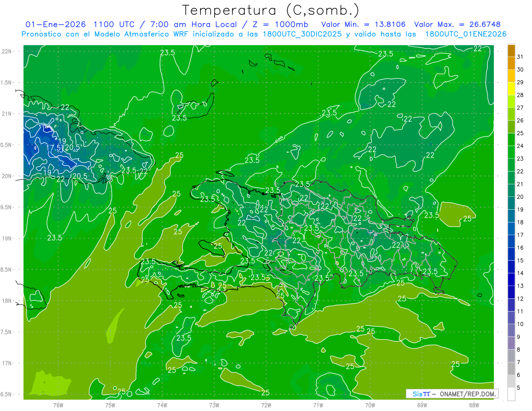The image size is (532, 411).
Task: Click the '22N' latitude axis label
Action: (x=7, y=51)
